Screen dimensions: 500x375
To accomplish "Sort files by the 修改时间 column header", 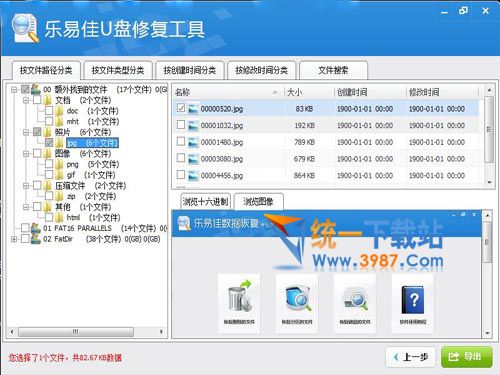I will pos(443,92).
